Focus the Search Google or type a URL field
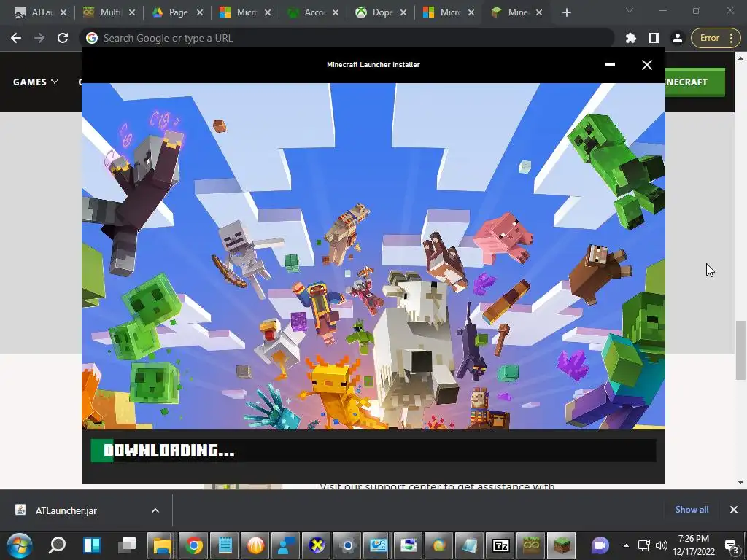Image resolution: width=747 pixels, height=560 pixels. pos(347,38)
